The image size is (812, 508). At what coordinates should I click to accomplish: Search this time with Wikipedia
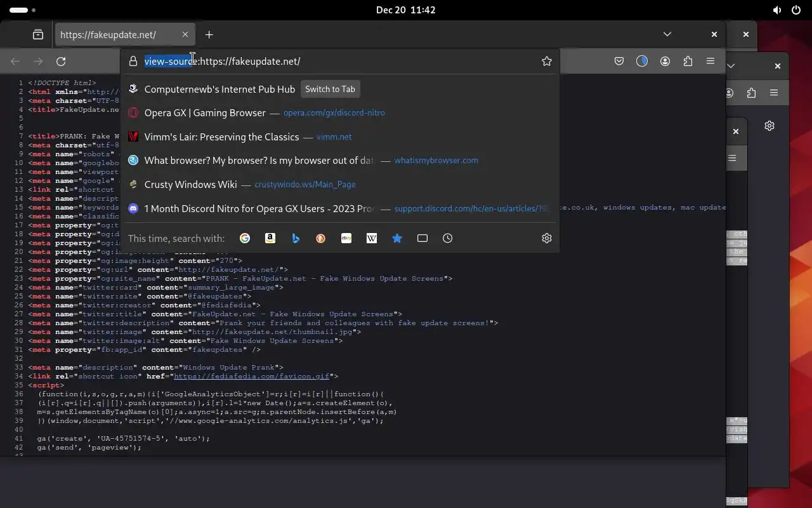[372, 238]
